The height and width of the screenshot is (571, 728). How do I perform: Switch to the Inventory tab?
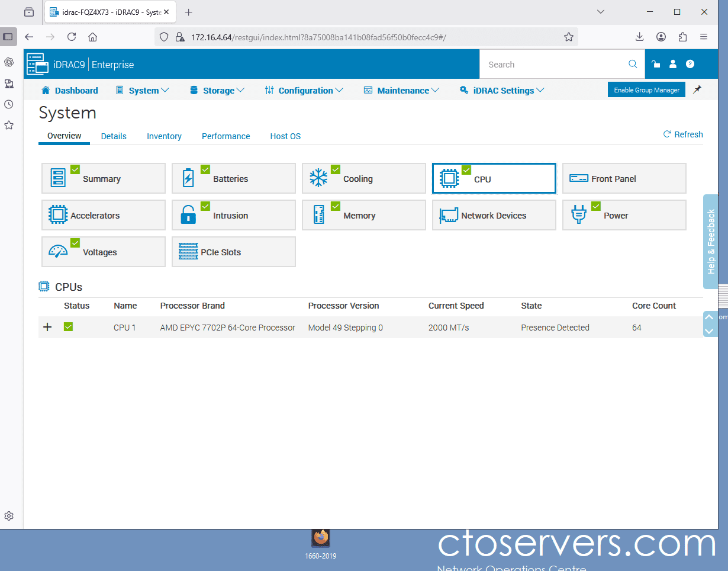pyautogui.click(x=164, y=136)
